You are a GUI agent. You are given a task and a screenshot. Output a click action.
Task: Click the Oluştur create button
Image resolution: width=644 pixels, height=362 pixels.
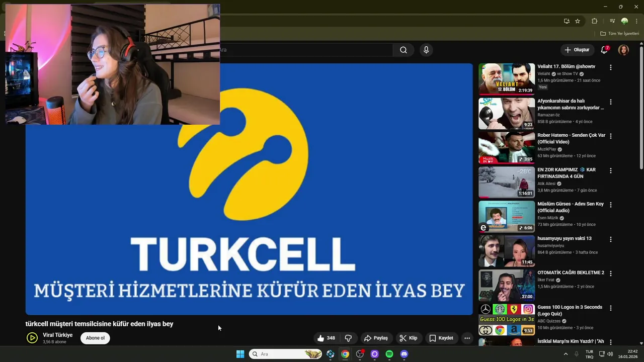click(x=577, y=50)
